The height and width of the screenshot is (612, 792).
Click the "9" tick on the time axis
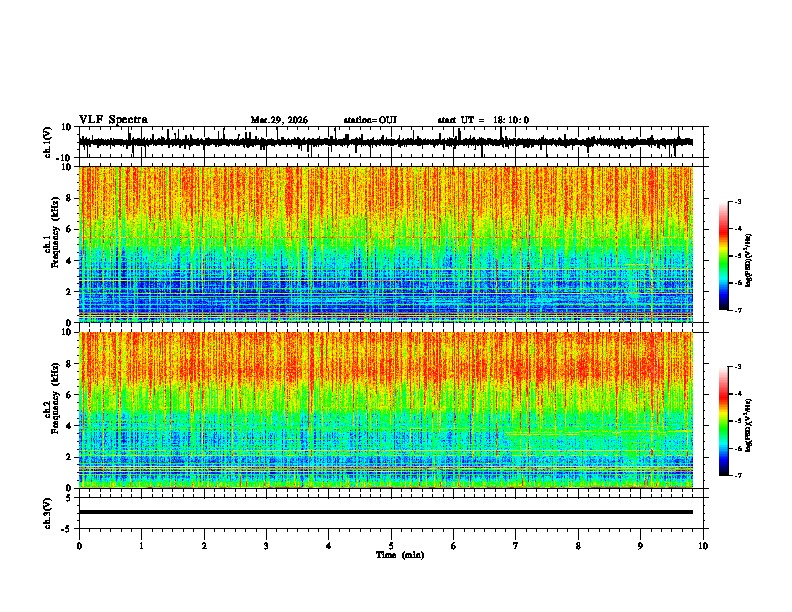point(640,546)
